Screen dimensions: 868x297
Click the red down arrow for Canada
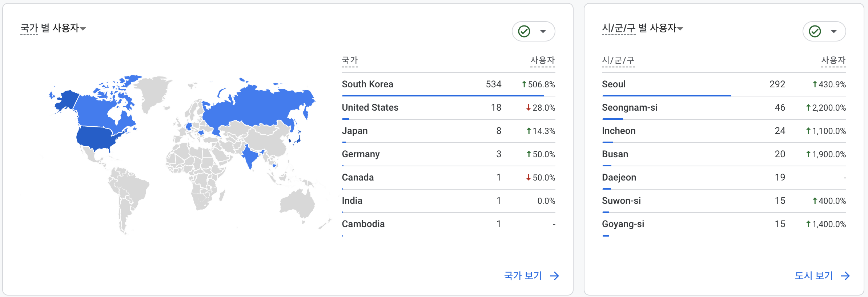[x=529, y=178]
